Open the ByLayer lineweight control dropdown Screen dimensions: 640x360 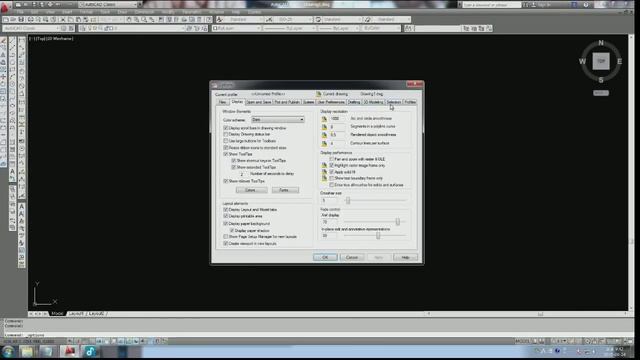[339, 28]
